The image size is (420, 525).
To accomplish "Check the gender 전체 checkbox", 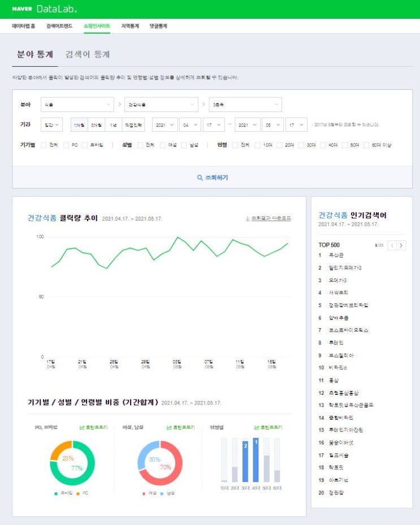I will [x=140, y=145].
